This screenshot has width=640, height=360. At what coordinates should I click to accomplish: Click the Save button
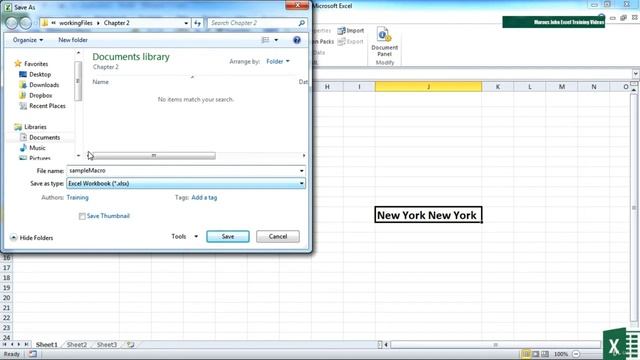point(228,236)
